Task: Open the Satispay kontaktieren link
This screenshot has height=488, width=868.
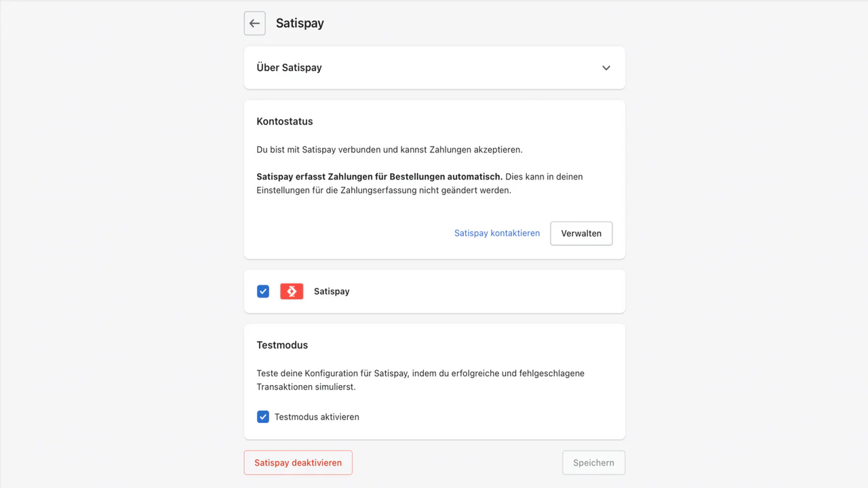Action: click(x=497, y=233)
